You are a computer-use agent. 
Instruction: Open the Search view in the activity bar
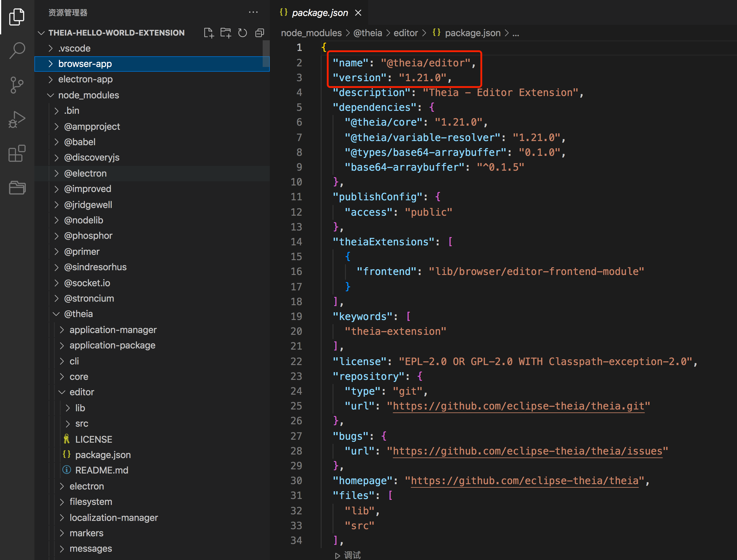tap(17, 50)
